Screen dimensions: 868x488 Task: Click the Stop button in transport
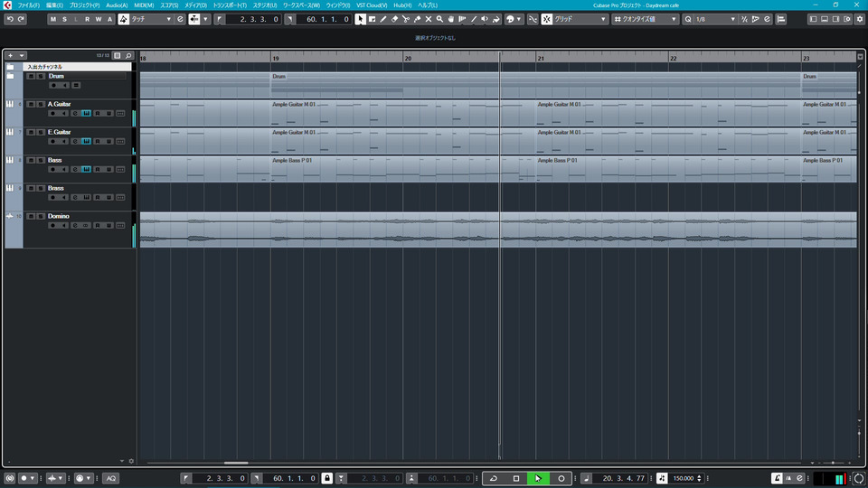(x=516, y=478)
